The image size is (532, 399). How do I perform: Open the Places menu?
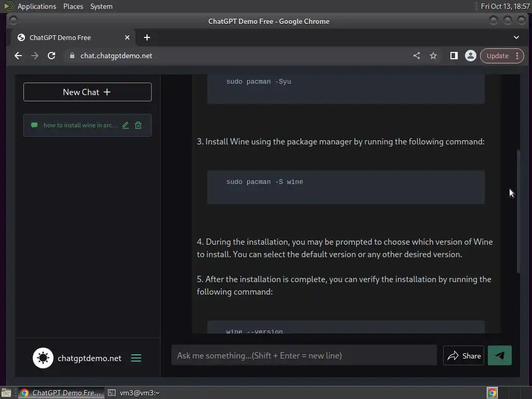73,6
